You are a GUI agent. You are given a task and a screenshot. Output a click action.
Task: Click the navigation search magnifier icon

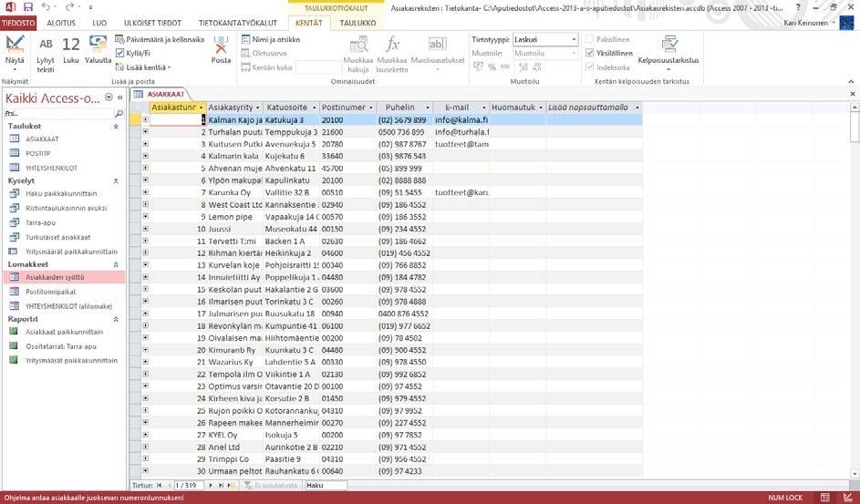pos(119,114)
